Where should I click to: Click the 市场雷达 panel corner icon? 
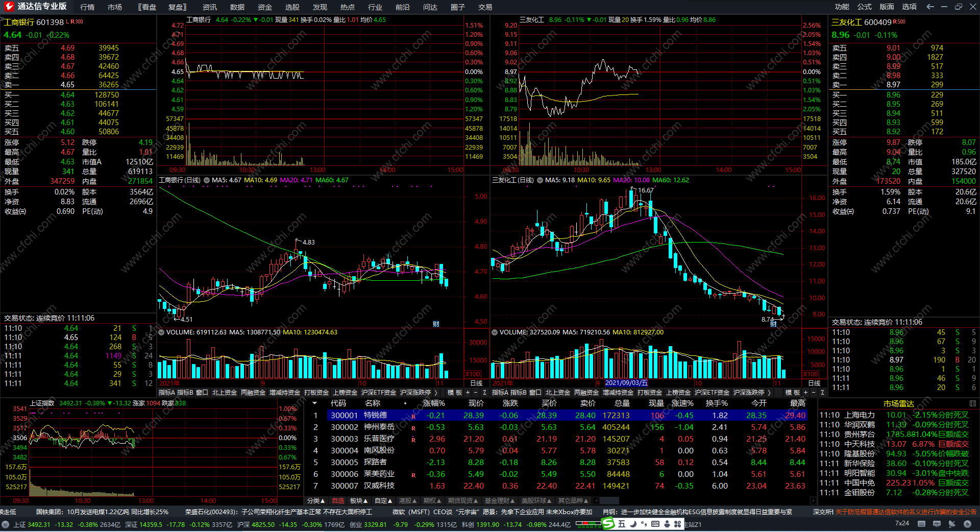coord(972,403)
